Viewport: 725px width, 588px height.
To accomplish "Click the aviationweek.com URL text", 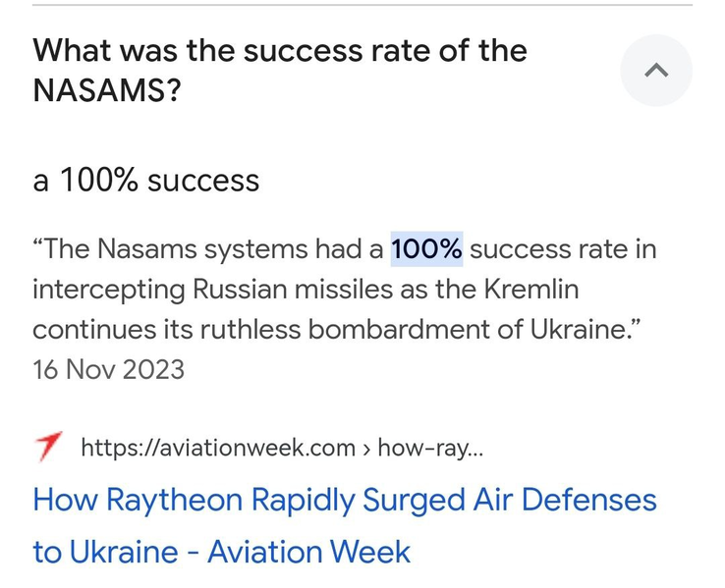I will [x=218, y=448].
